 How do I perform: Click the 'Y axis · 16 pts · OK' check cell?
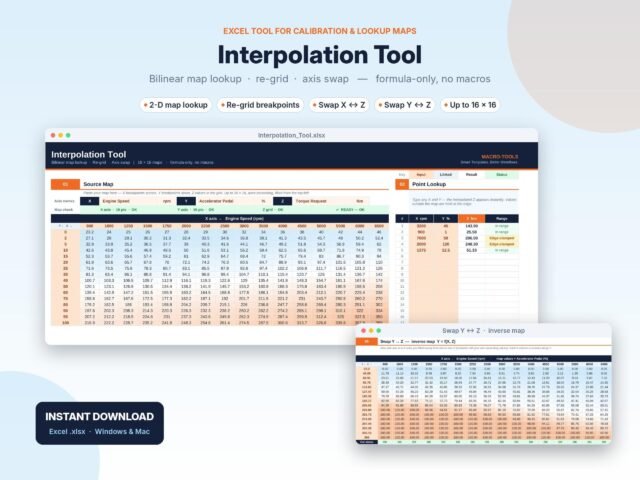pos(196,210)
